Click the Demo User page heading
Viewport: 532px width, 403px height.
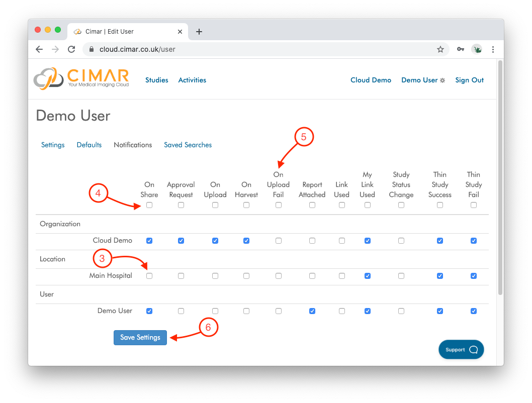pos(73,116)
